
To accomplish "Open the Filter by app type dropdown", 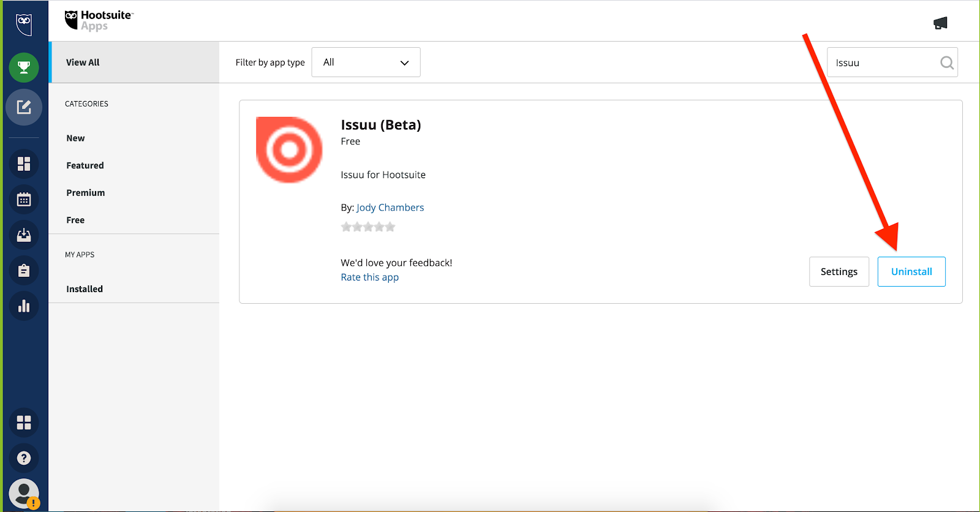I will tap(366, 62).
